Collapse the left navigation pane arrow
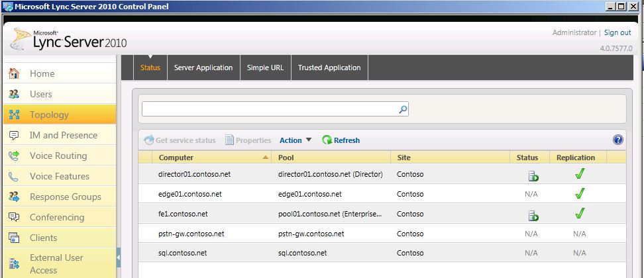Screen dimensions: 644x278 (119, 258)
